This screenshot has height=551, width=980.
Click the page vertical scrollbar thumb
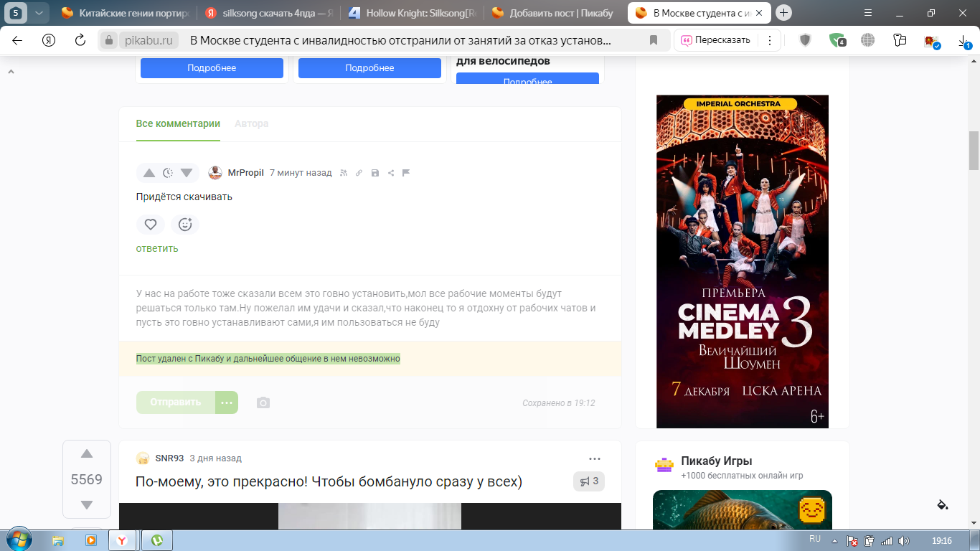pos(974,151)
